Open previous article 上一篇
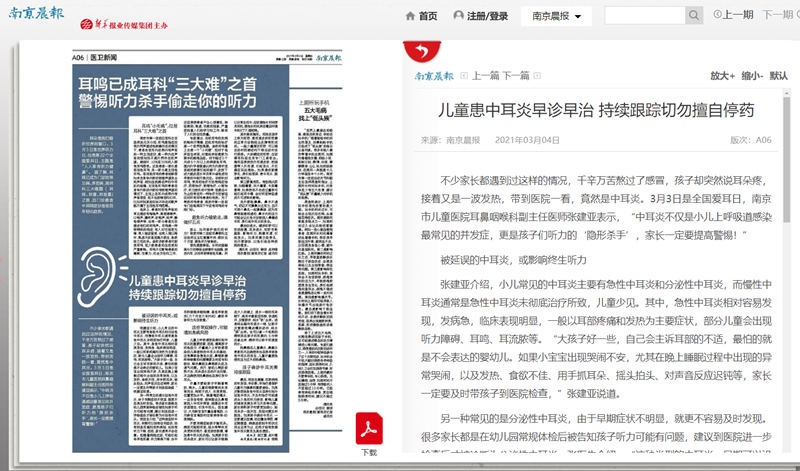This screenshot has width=800, height=471. click(485, 76)
